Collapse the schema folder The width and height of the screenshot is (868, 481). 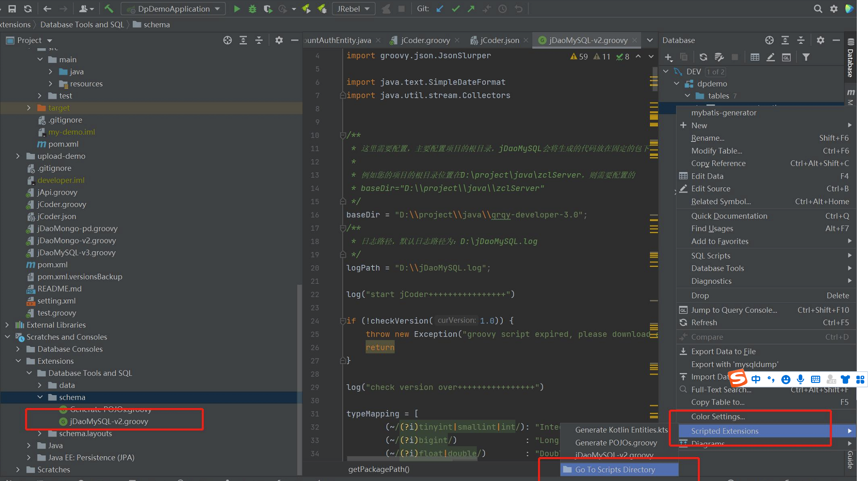click(40, 397)
